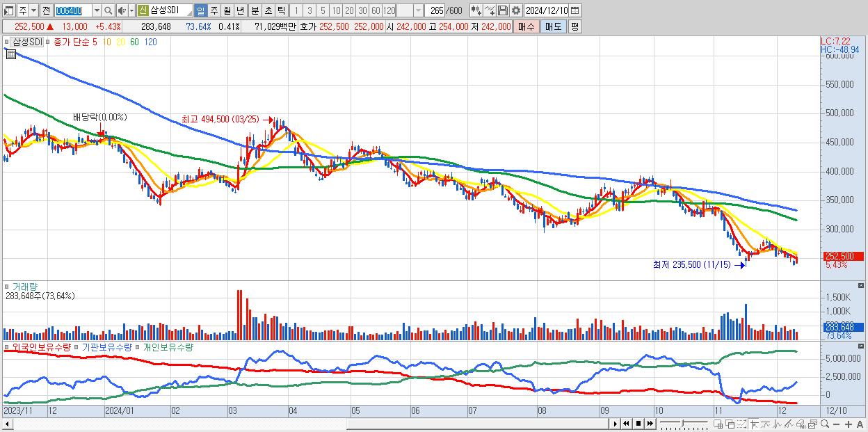Click the red 매수 buy button

click(x=527, y=26)
